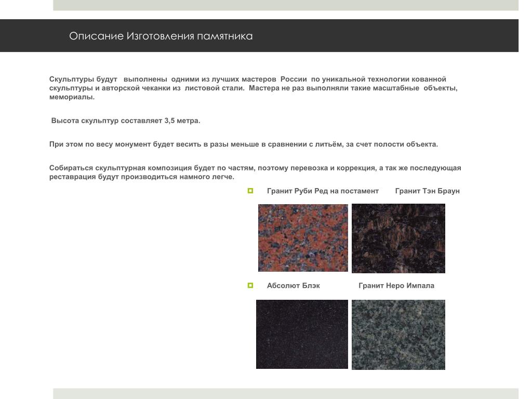
Task: Click paragraph starting Собираться скульптурная композиция
Action: 255,172
